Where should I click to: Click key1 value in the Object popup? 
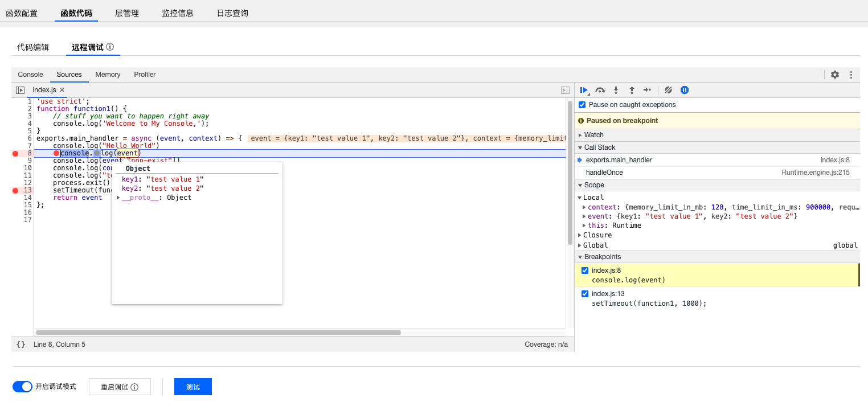pyautogui.click(x=175, y=179)
